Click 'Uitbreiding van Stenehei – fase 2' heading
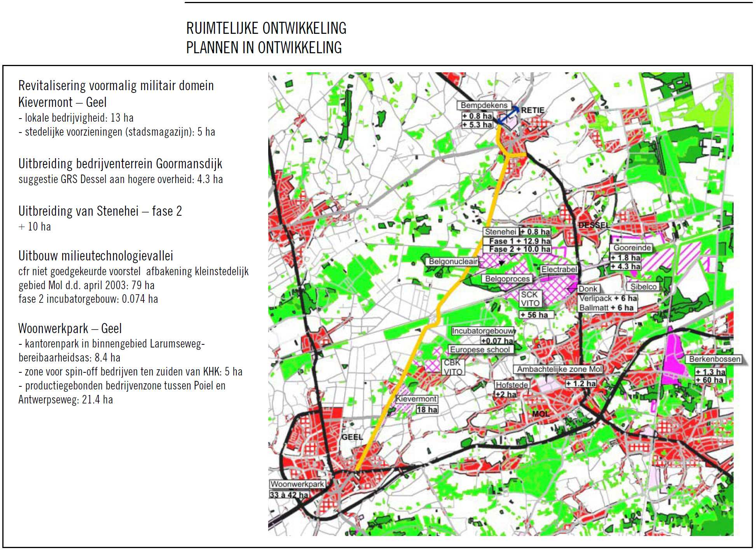 click(100, 211)
